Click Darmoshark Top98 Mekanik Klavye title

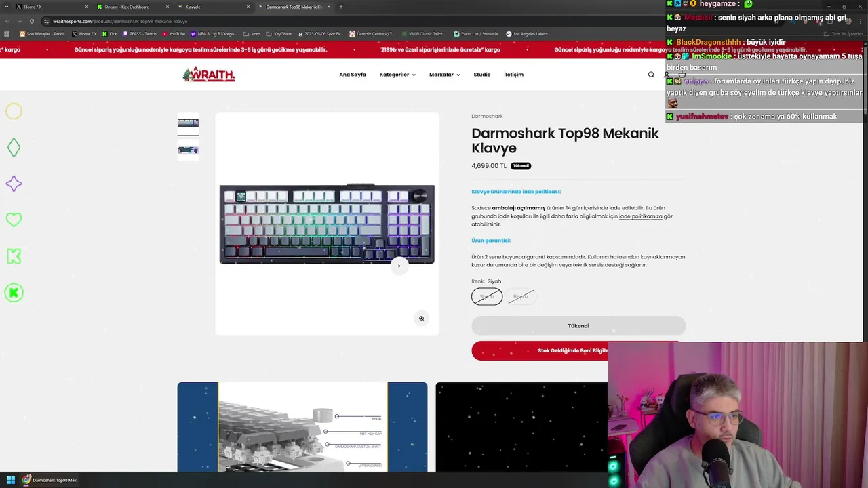pyautogui.click(x=565, y=140)
